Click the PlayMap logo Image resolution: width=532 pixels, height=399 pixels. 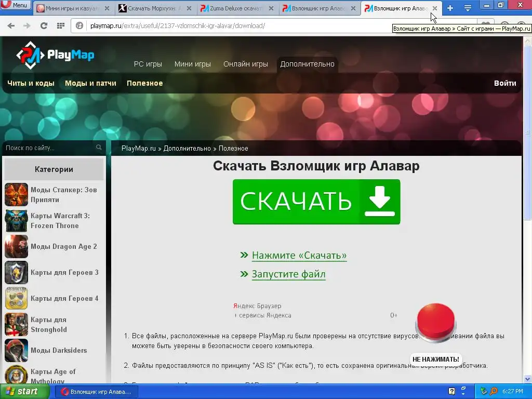(55, 55)
